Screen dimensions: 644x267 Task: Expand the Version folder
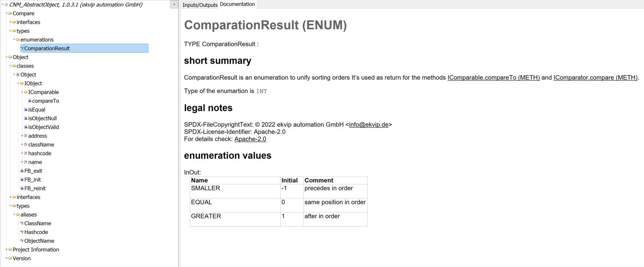(6, 258)
